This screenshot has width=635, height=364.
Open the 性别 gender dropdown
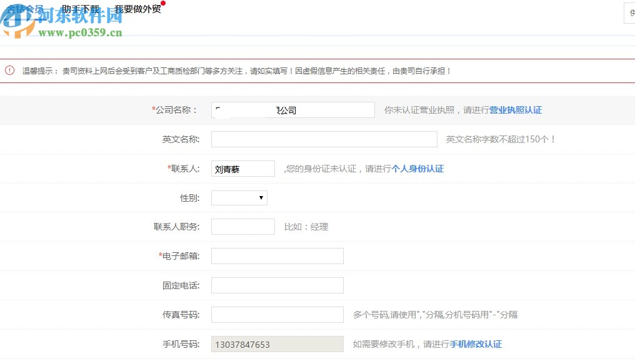coord(239,197)
